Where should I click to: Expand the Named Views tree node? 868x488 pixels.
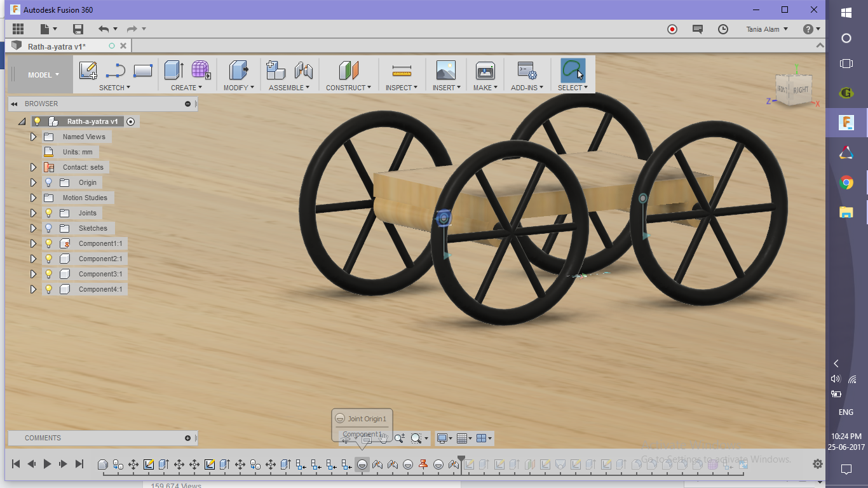[34, 137]
